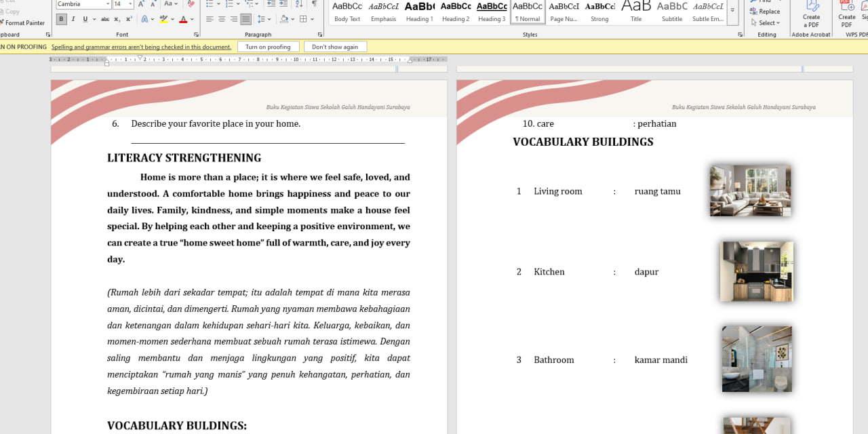The height and width of the screenshot is (434, 868).
Task: Apply Emphasis style
Action: 383,12
